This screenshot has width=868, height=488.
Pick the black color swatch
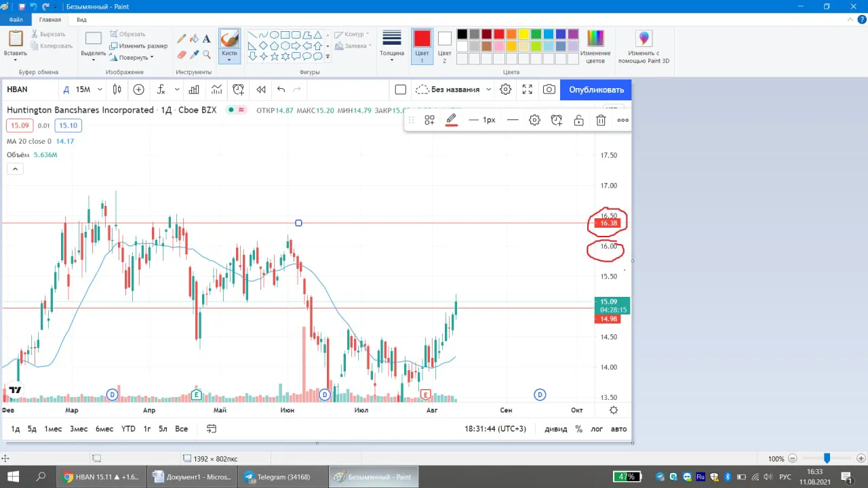(x=462, y=34)
